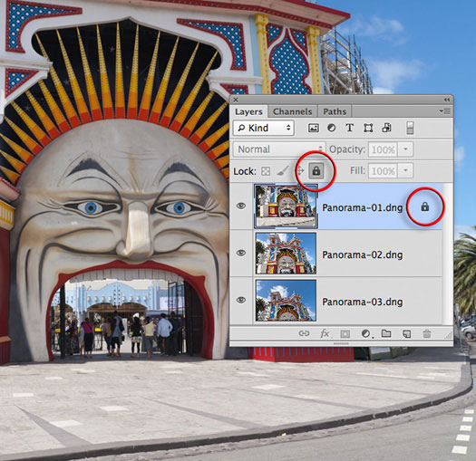The image size is (476, 461).
Task: Add a layer style fx icon
Action: (325, 334)
